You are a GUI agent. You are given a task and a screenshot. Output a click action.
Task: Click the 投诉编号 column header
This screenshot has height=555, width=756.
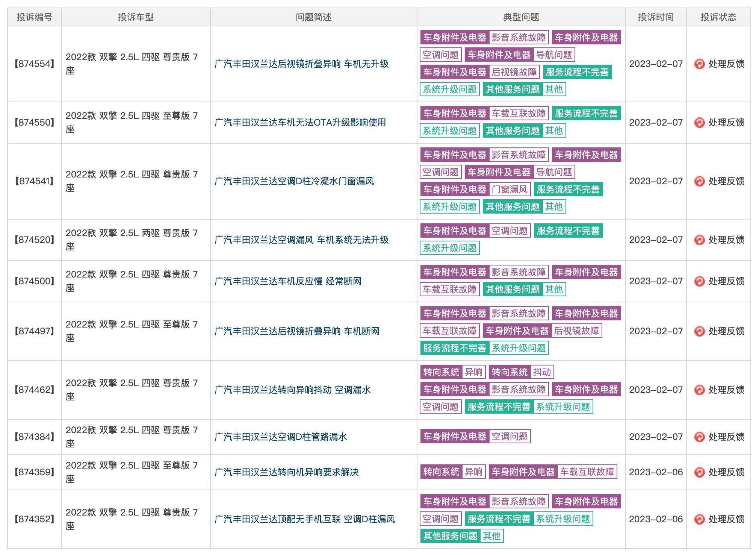pyautogui.click(x=35, y=17)
